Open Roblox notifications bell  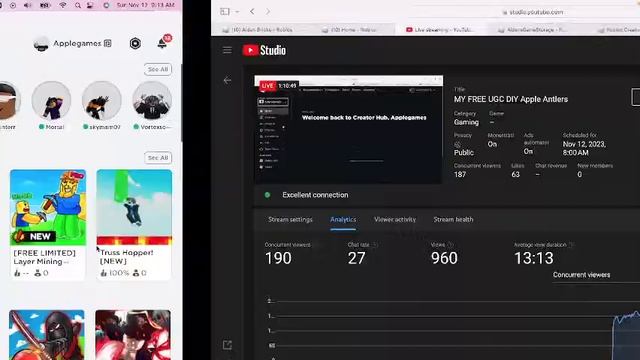[x=163, y=42]
